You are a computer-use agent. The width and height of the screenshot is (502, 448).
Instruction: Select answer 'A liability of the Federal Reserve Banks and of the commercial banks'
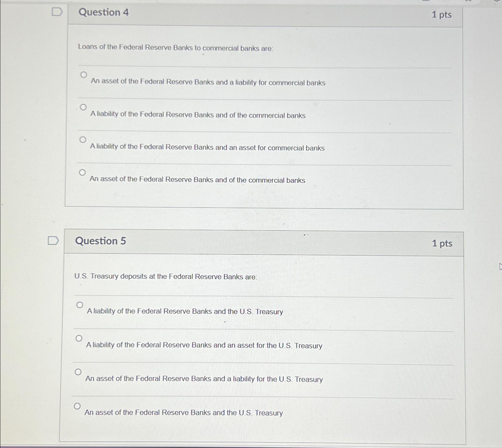click(x=84, y=107)
